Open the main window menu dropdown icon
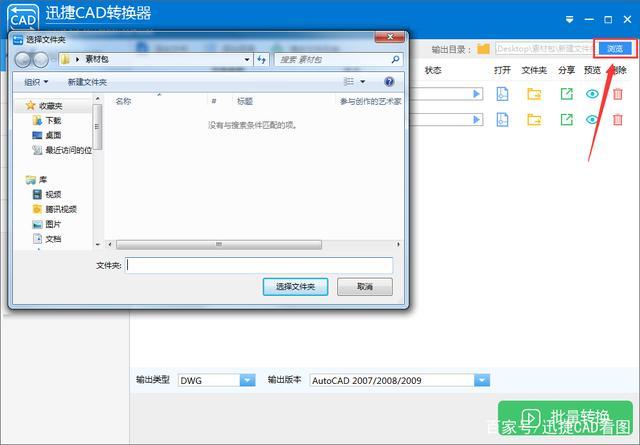This screenshot has width=640, height=445. tap(569, 20)
